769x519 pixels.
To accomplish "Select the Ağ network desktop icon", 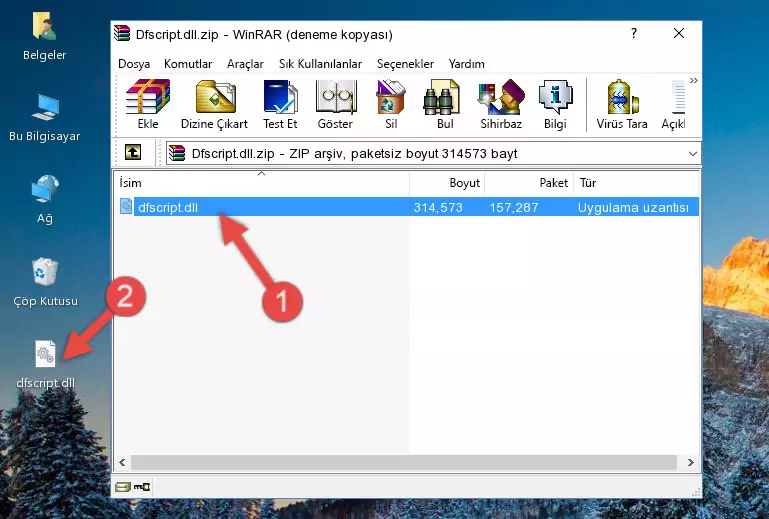I will coord(44,200).
